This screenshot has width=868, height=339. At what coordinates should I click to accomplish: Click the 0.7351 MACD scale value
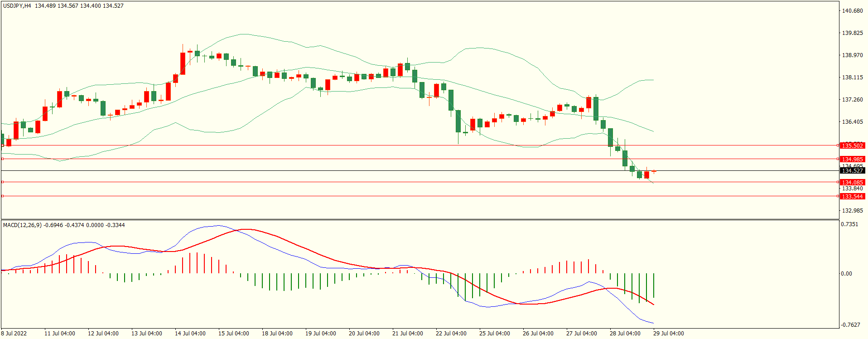(x=849, y=224)
